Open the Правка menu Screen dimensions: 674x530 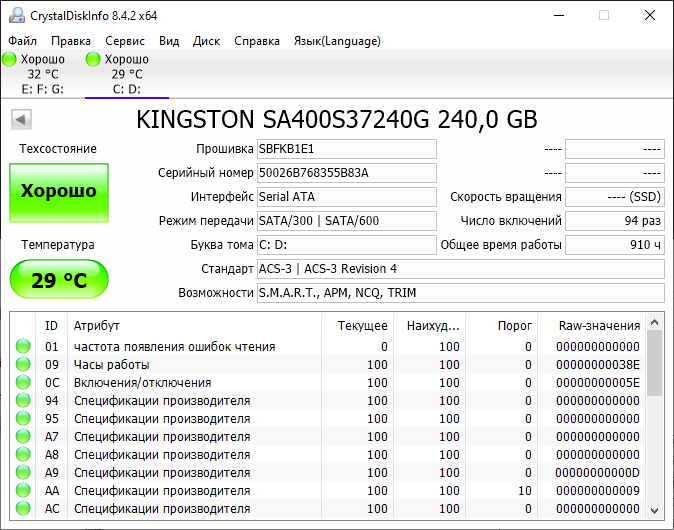[x=71, y=41]
